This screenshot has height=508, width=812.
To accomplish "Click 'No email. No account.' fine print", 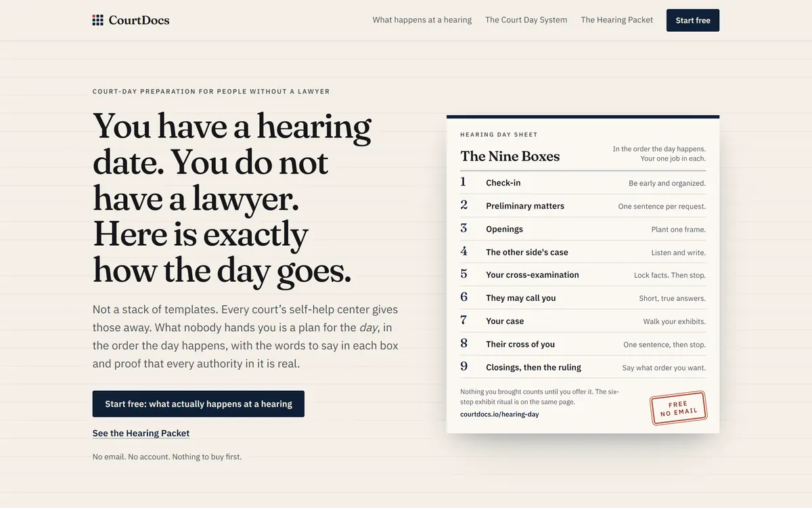I will point(167,457).
